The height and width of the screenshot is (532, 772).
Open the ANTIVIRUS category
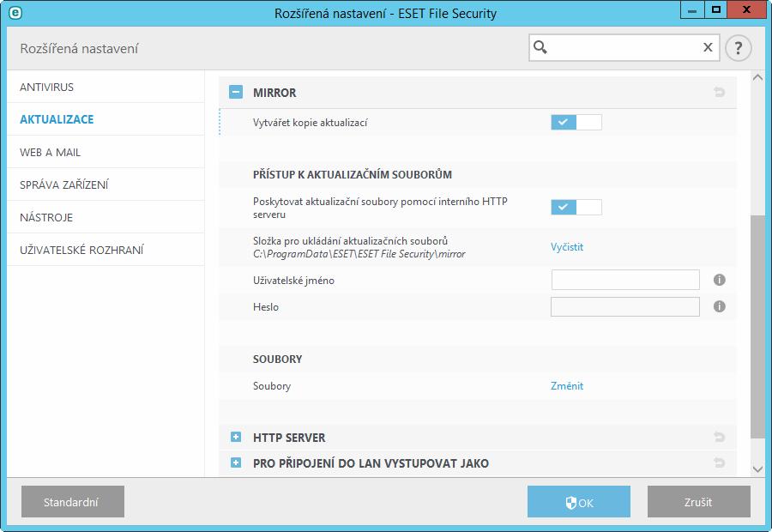click(106, 87)
